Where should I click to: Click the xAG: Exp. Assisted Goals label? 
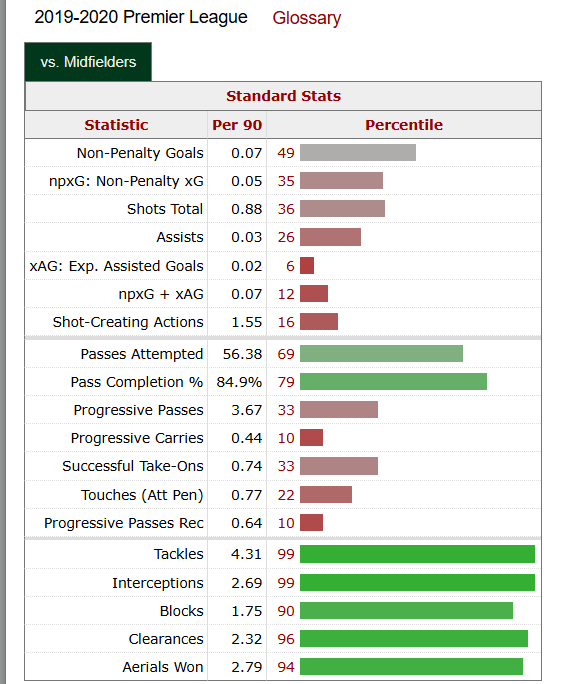[x=117, y=266]
